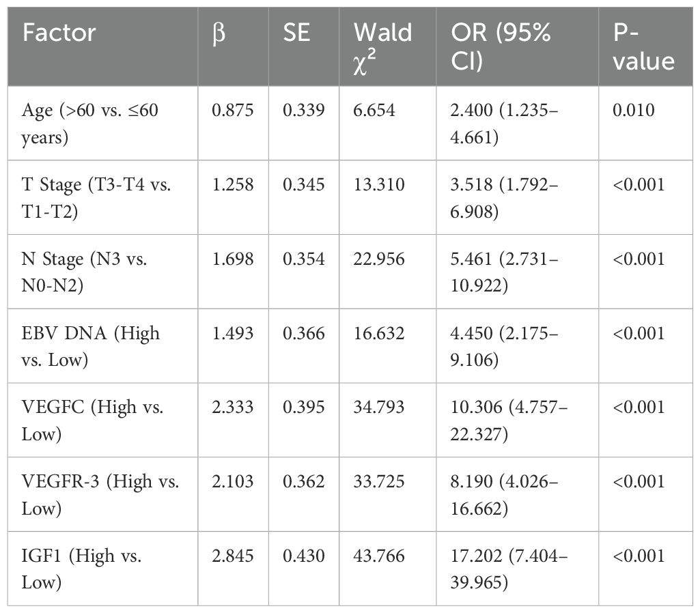Click the β column header
This screenshot has width=700, height=613.
(x=218, y=32)
